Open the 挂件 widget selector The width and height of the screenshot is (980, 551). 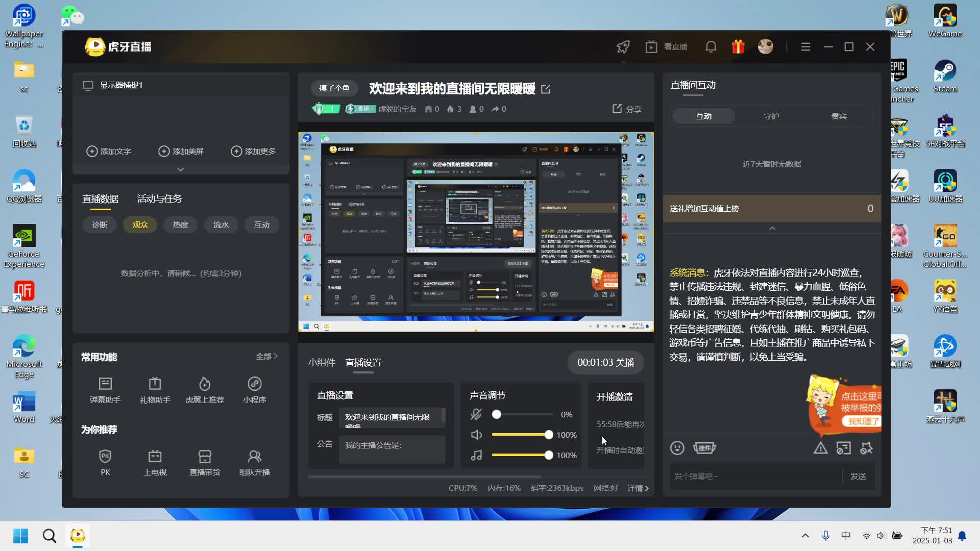click(704, 447)
